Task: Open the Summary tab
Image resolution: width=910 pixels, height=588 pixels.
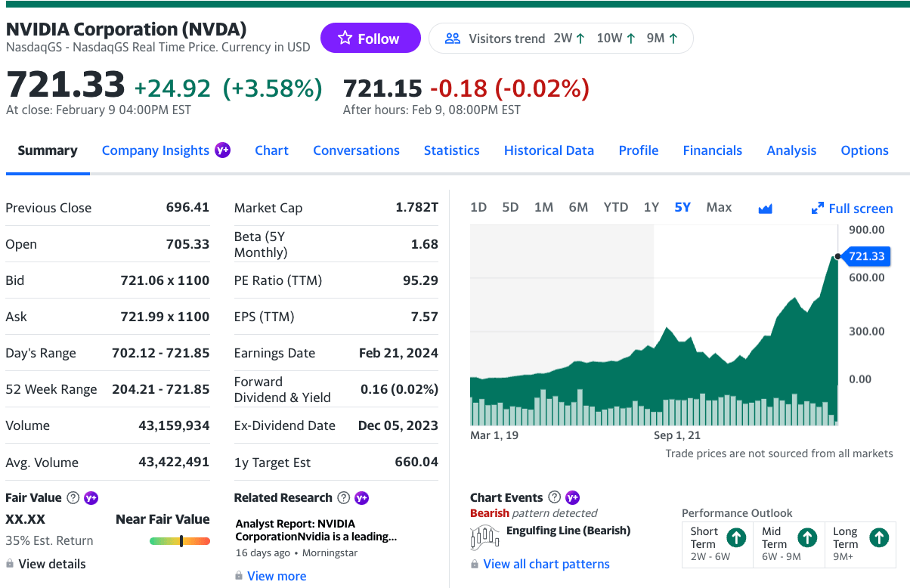Action: coord(48,150)
